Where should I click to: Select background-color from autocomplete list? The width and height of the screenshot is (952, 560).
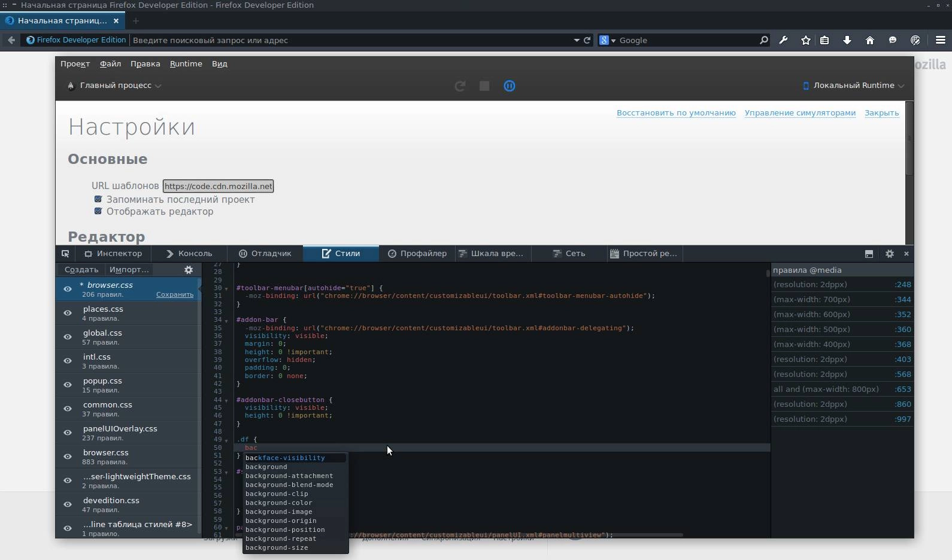pyautogui.click(x=295, y=503)
